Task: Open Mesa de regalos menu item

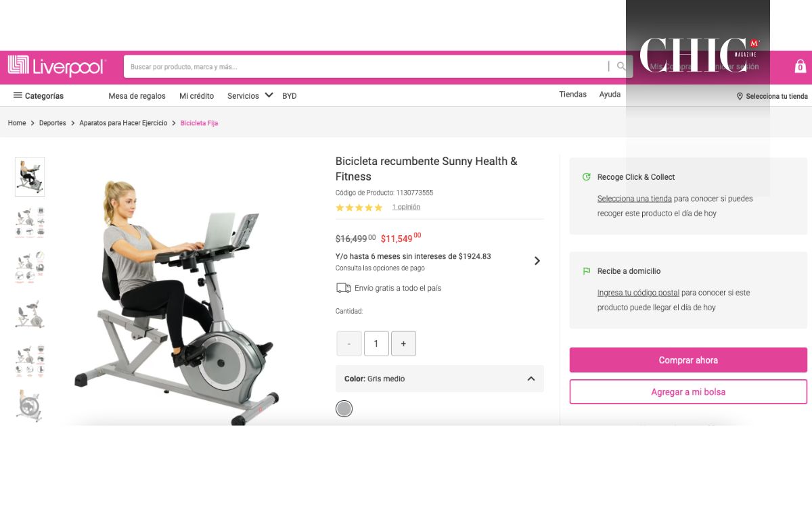Action: (x=137, y=96)
